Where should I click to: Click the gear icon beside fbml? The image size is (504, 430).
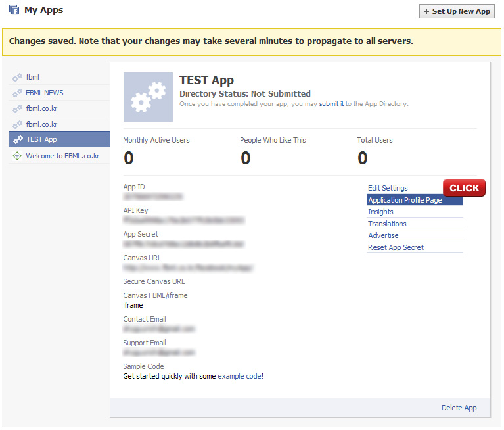[x=17, y=77]
